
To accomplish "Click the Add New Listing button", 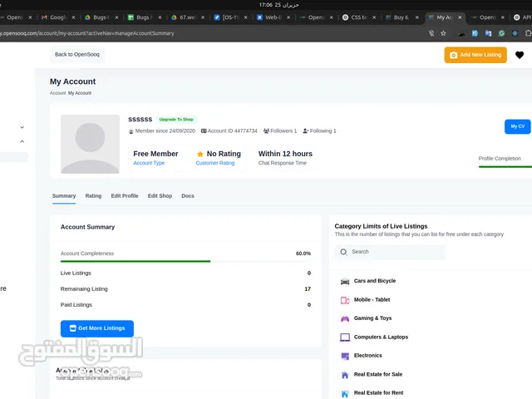I will [475, 55].
